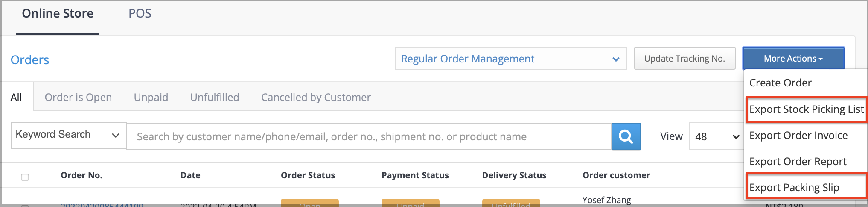868x207 pixels.
Task: Show the Unpaid orders tab
Action: [x=151, y=98]
